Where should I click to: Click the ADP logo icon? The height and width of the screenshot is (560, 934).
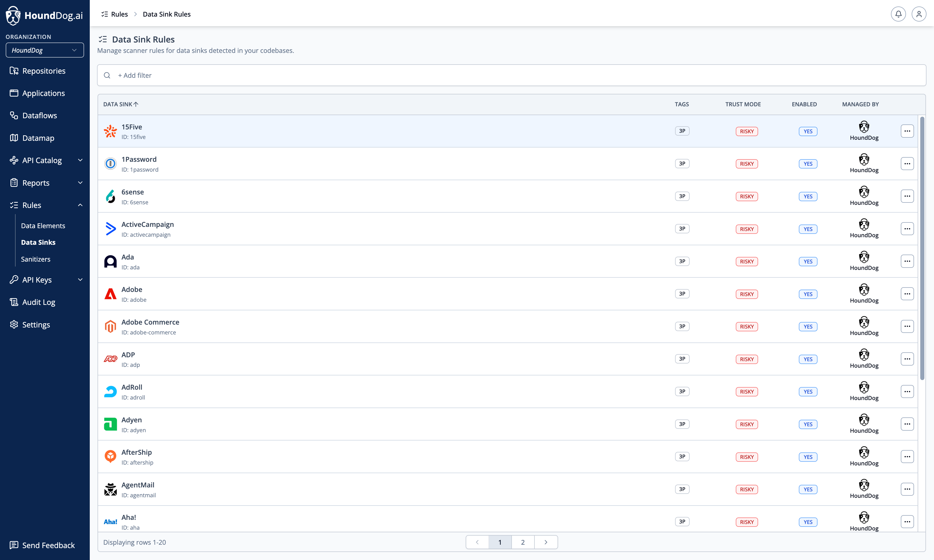(x=110, y=359)
